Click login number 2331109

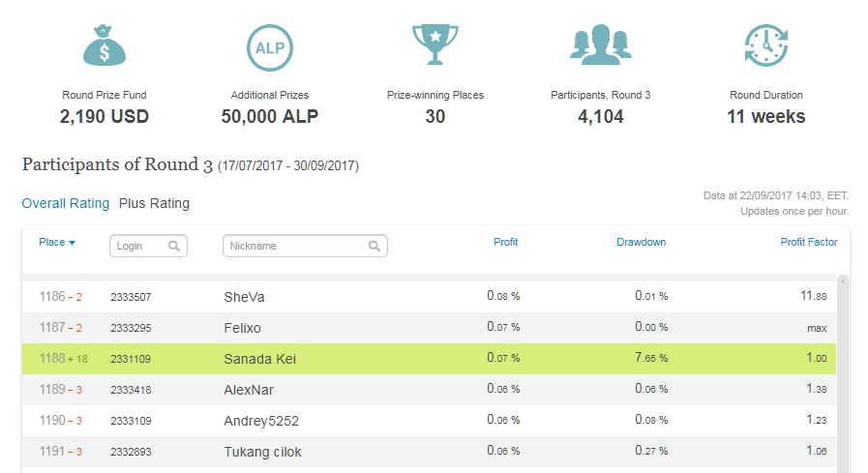pos(131,359)
